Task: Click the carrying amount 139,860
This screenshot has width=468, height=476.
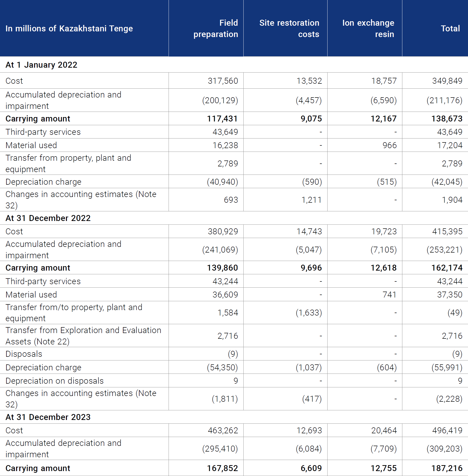Action: [x=222, y=268]
